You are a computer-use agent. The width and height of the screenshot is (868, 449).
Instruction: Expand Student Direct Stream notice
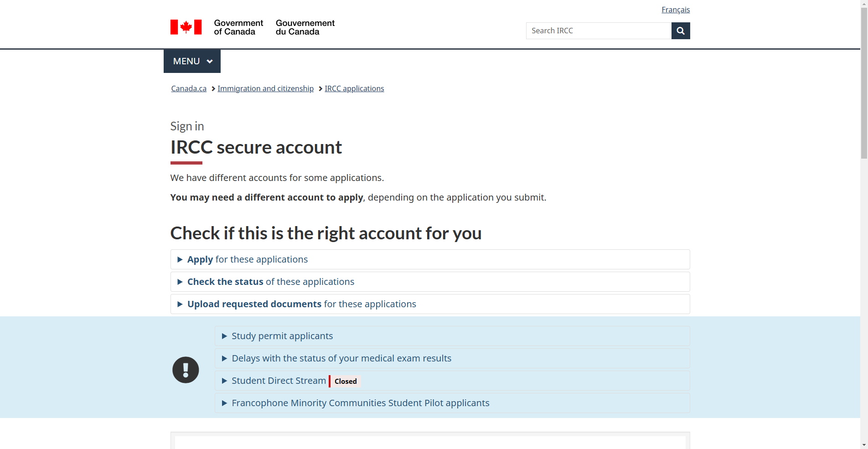(x=278, y=381)
